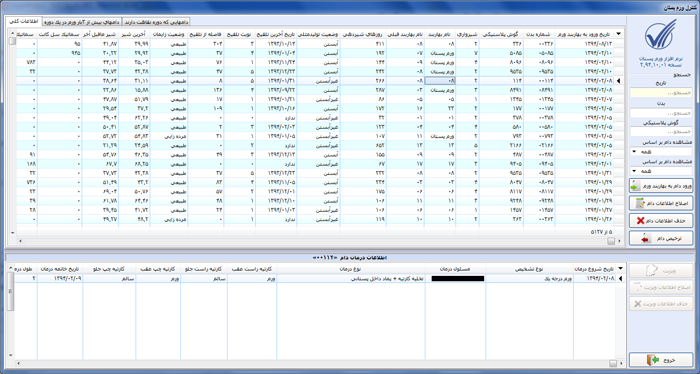Click the اصلاح اطلاعات ویزیت button

pos(661,287)
